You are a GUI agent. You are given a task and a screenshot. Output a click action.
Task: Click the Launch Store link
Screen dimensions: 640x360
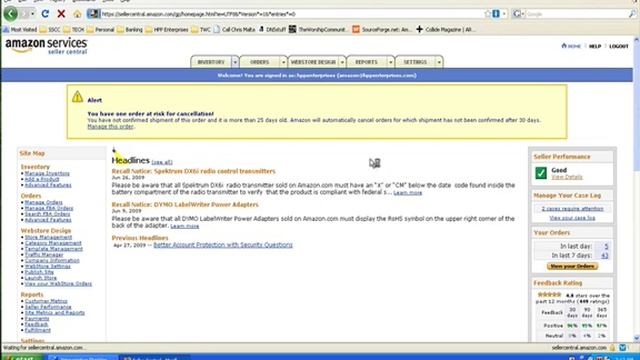[40, 278]
